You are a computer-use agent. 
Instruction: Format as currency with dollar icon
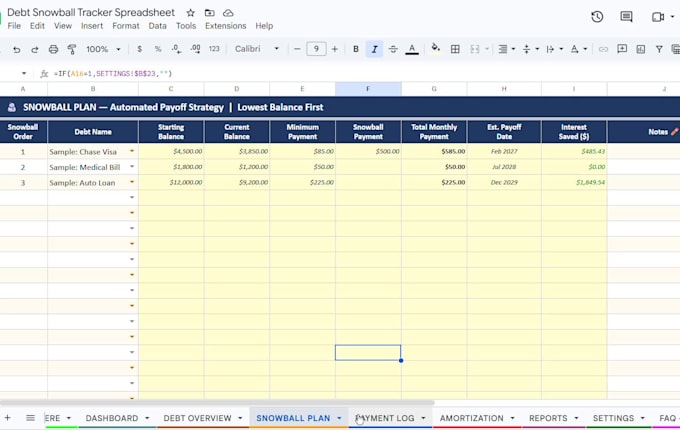coord(139,49)
